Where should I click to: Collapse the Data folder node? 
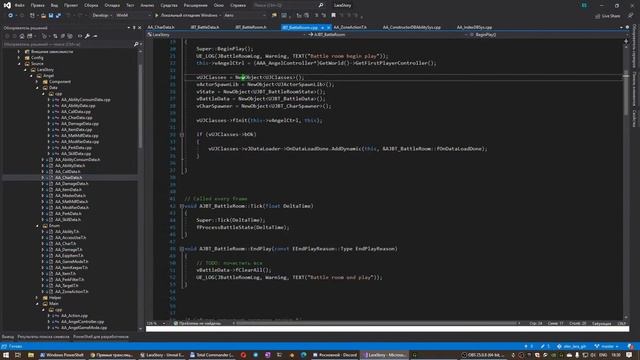coord(37,88)
